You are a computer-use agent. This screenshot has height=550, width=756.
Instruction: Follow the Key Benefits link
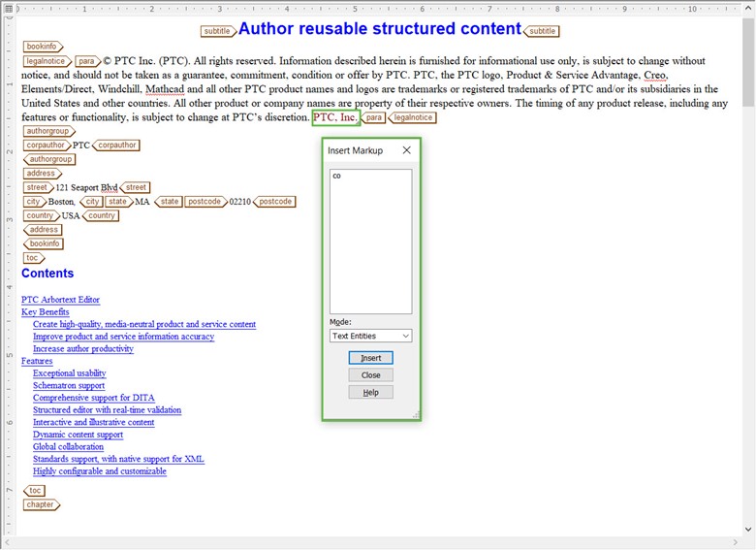point(45,312)
